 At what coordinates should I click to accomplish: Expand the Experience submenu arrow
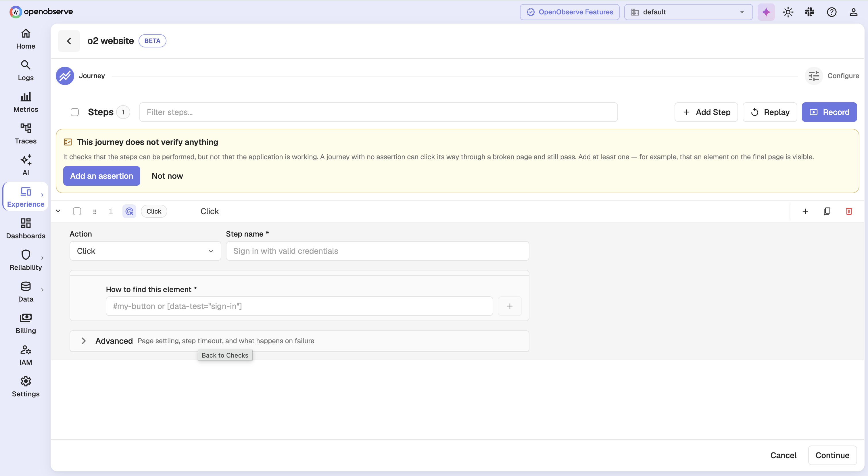[43, 195]
